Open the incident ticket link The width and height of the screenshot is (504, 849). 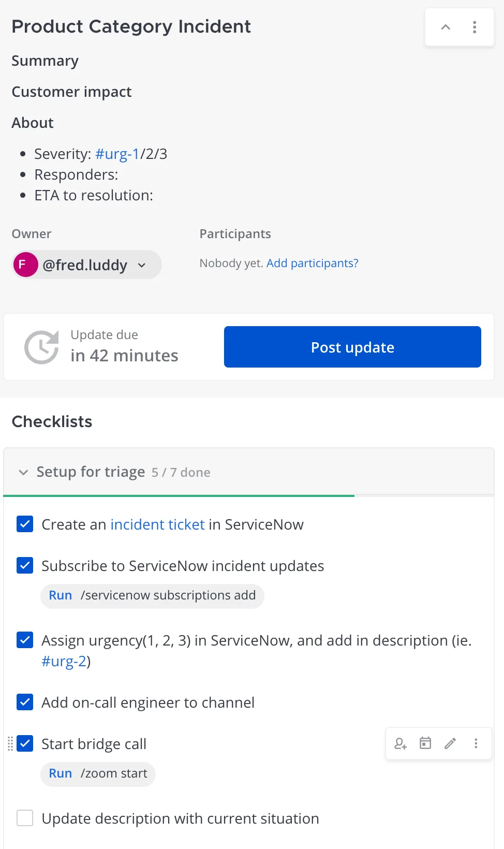click(x=157, y=524)
